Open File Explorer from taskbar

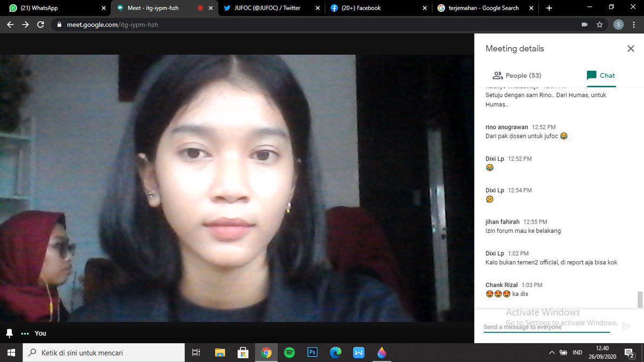point(219,353)
